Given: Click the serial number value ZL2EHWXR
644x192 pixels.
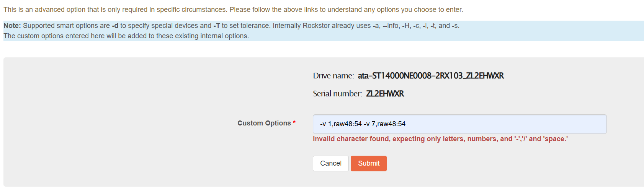Looking at the screenshot, I should click(x=385, y=94).
